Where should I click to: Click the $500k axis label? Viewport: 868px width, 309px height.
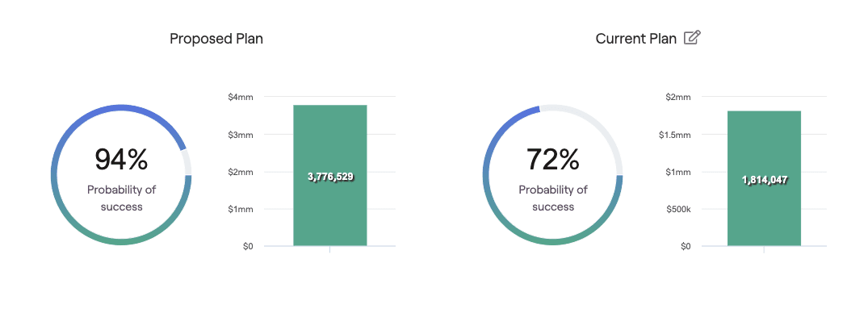coord(677,209)
